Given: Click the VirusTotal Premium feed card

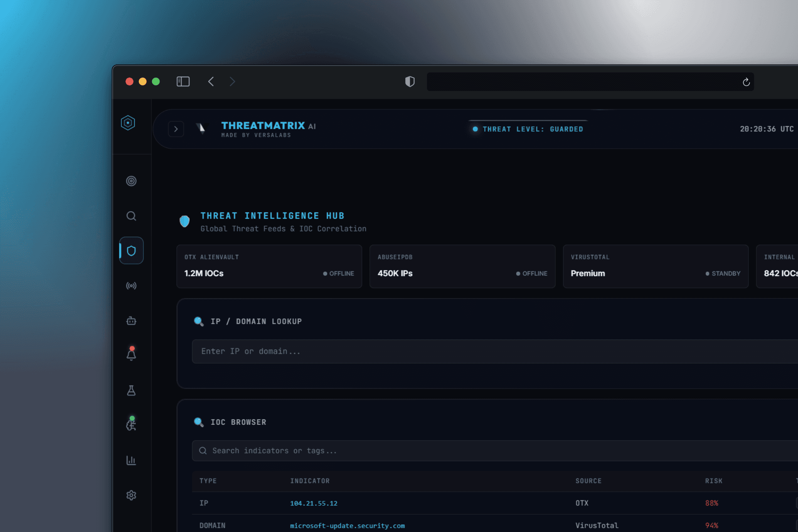Looking at the screenshot, I should coord(655,266).
